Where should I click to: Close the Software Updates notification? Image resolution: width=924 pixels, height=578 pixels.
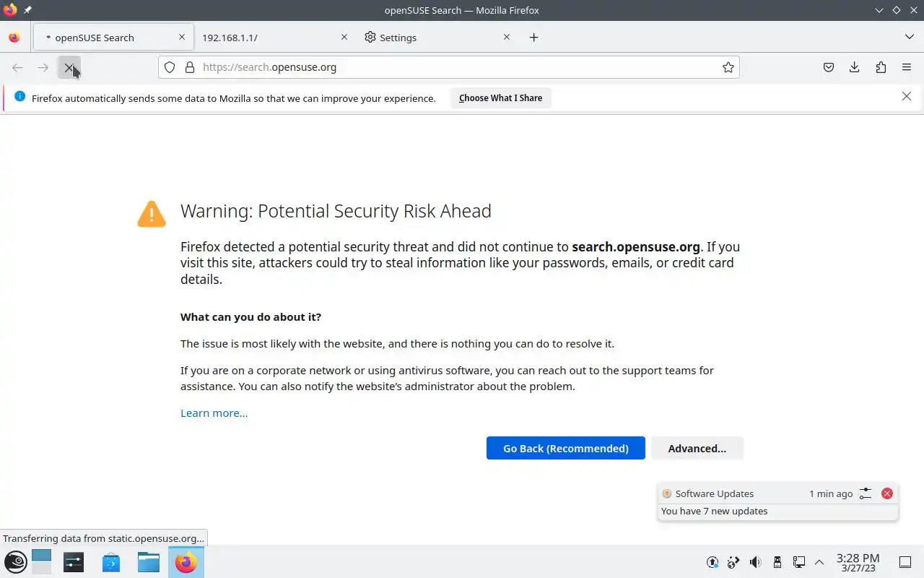point(887,493)
